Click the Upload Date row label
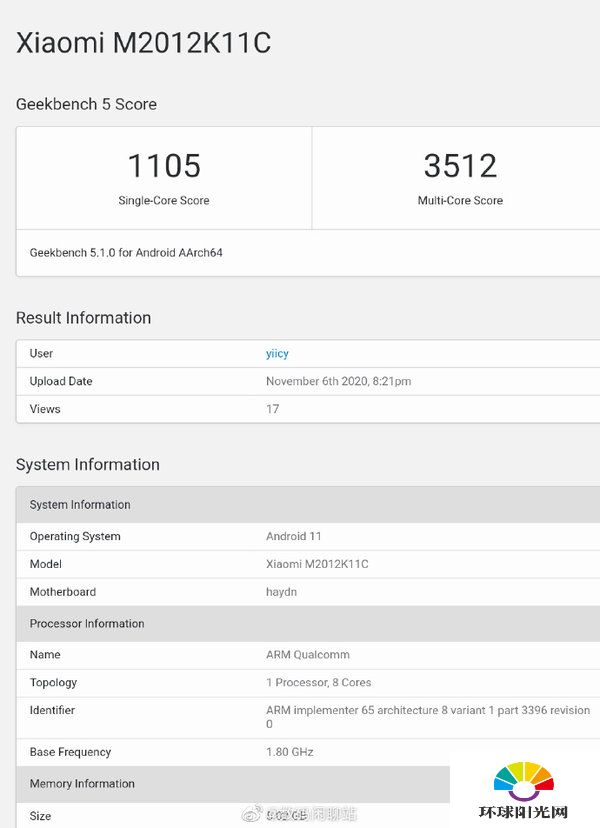The width and height of the screenshot is (600, 828). point(61,381)
